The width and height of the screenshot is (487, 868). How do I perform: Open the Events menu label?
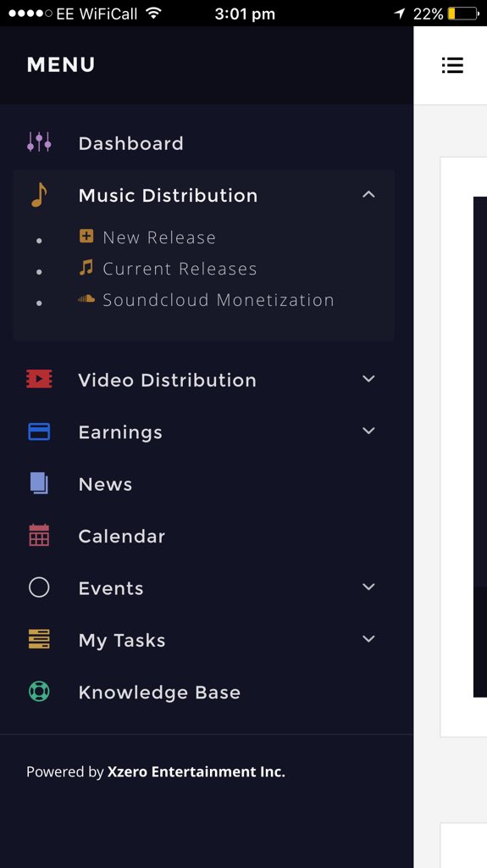tap(111, 588)
